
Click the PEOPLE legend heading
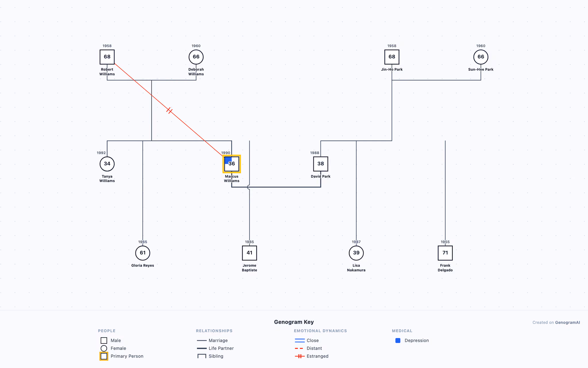coord(107,331)
